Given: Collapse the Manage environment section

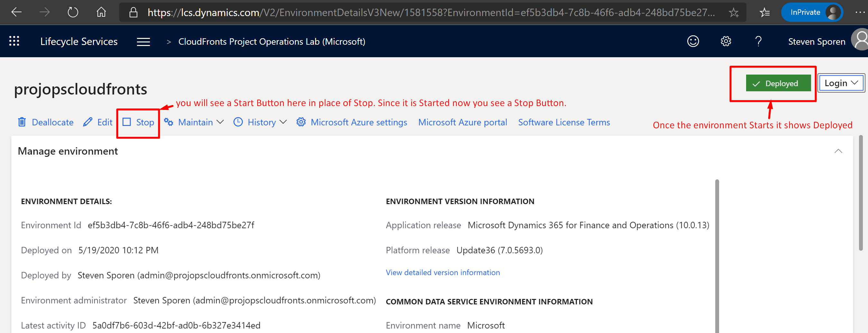Looking at the screenshot, I should (x=838, y=151).
